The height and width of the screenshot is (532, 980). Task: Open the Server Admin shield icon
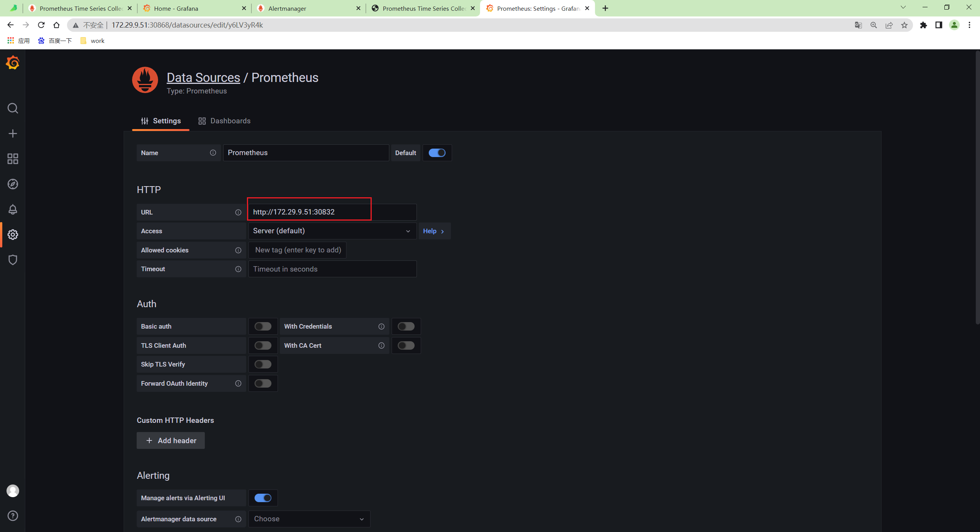click(x=13, y=260)
